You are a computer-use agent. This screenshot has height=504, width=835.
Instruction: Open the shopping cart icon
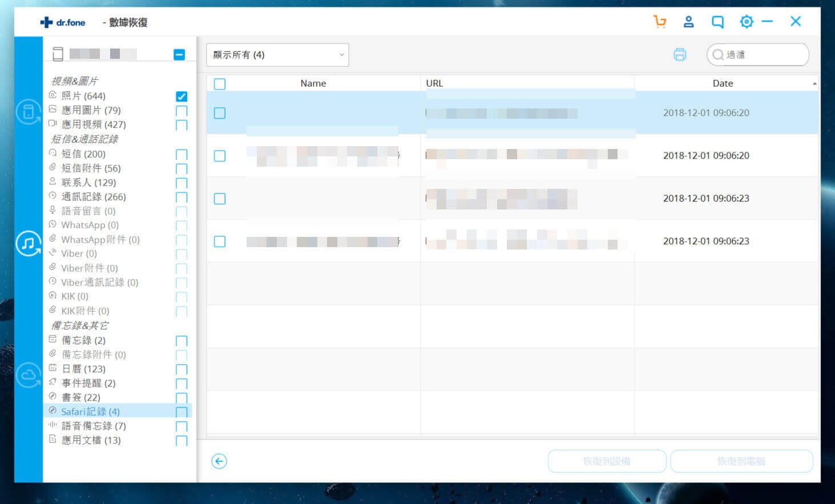(x=660, y=22)
